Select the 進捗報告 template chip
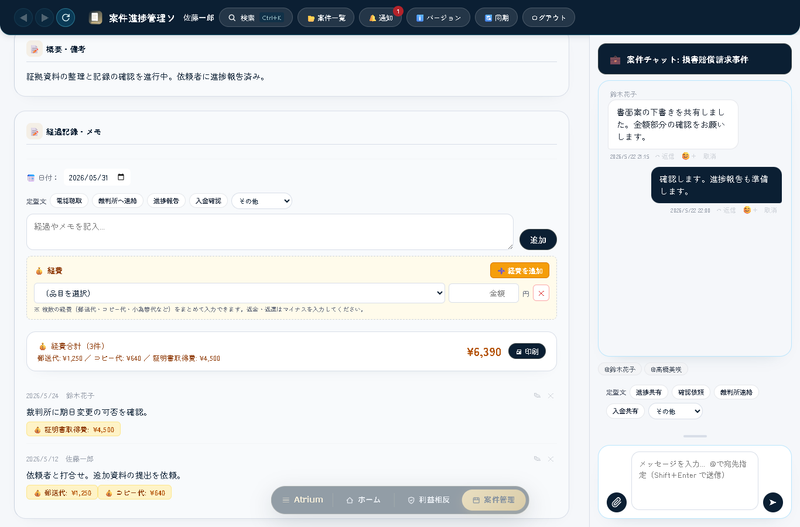Image resolution: width=800 pixels, height=527 pixels. [166, 201]
